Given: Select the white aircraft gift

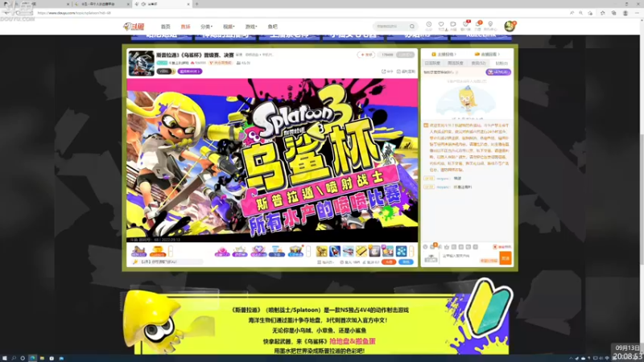Looking at the screenshot, I should point(348,251).
